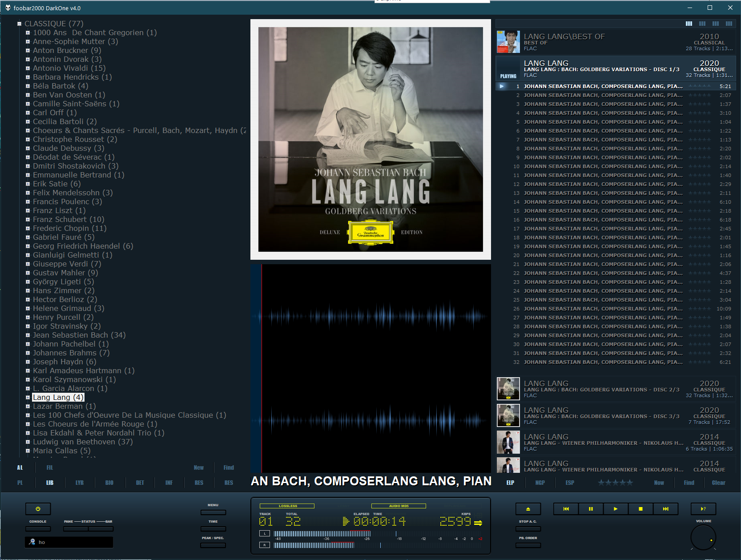Skip to the next track
The height and width of the screenshot is (560, 741).
click(x=665, y=509)
